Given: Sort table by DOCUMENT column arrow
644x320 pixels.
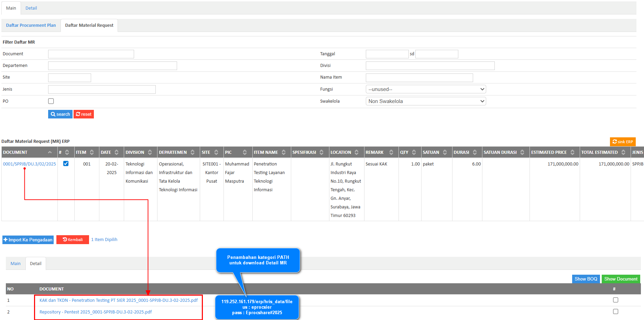Looking at the screenshot, I should 50,152.
